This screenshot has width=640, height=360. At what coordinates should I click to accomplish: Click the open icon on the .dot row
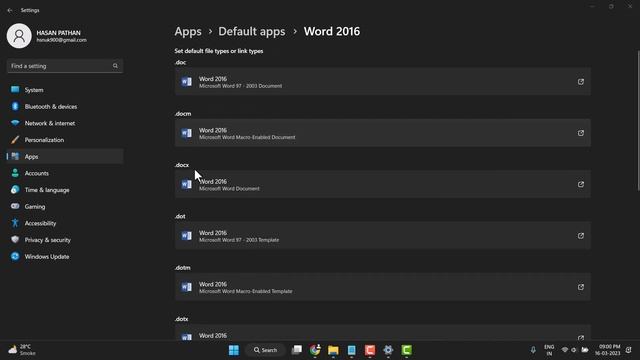580,236
